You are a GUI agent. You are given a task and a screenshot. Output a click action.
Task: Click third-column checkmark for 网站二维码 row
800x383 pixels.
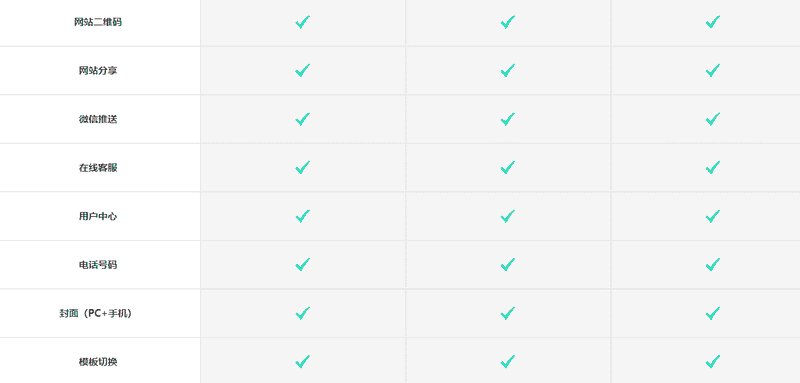[x=713, y=22]
